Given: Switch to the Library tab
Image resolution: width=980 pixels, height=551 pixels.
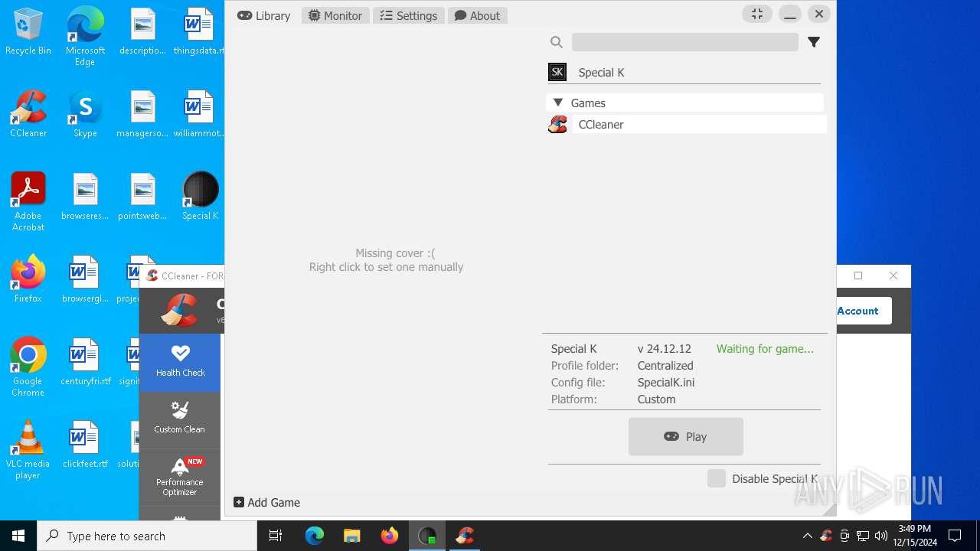Looking at the screenshot, I should (263, 15).
